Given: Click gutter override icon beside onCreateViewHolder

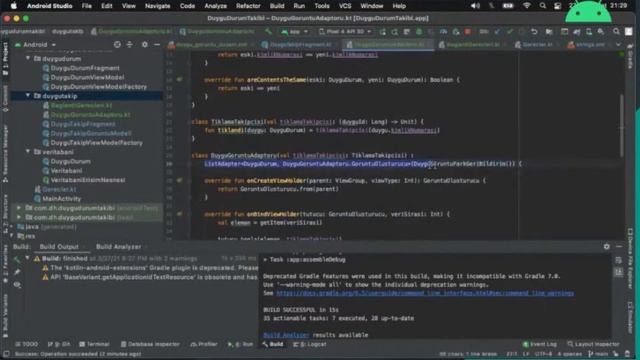Looking at the screenshot, I should 180,180.
